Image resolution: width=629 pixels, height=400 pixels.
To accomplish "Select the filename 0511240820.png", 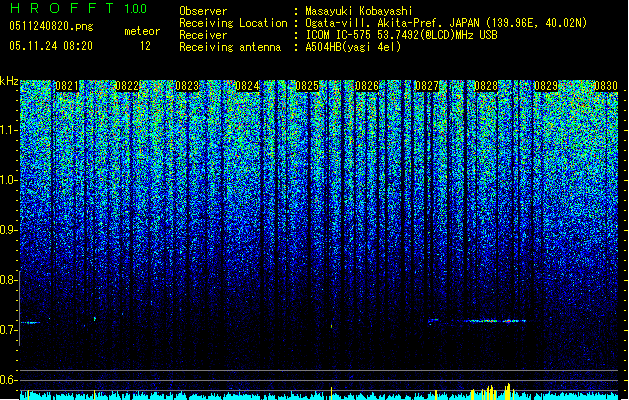I will (51, 26).
